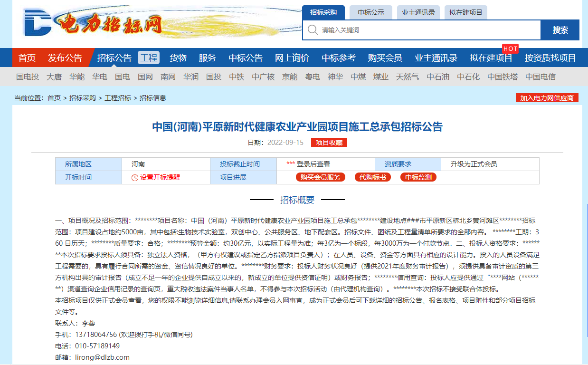Viewport: 588px width, 365px height.
Task: Click the red 项目收藏 button
Action: tap(329, 143)
